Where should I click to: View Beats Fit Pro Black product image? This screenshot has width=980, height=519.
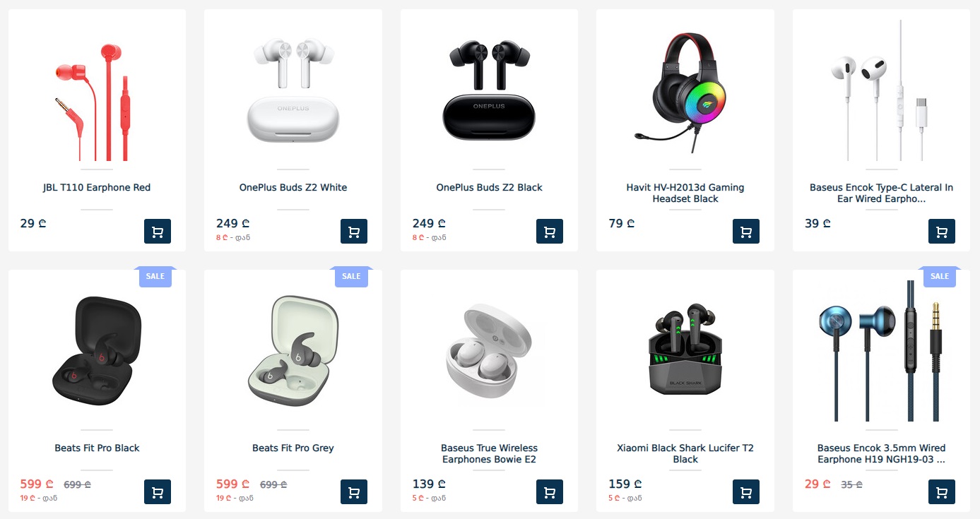[x=97, y=349]
